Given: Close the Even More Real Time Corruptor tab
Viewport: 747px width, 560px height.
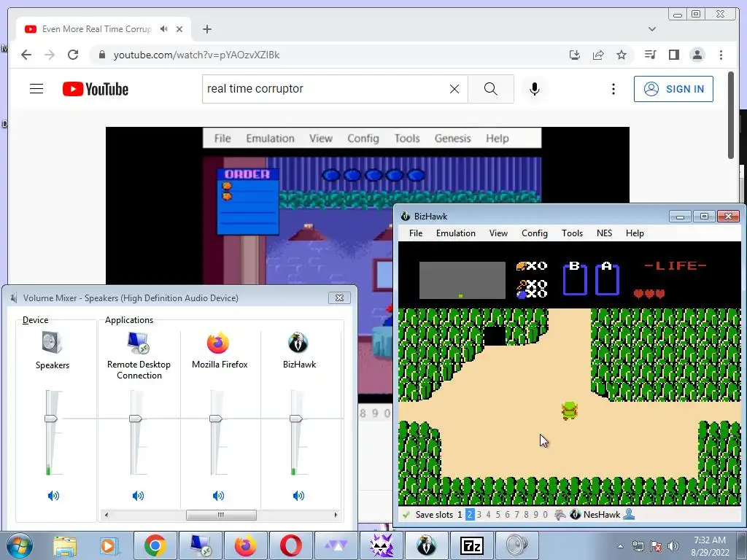Looking at the screenshot, I should (x=179, y=29).
